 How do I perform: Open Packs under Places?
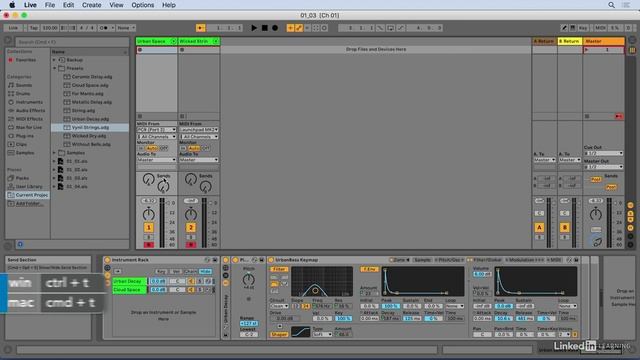(22, 178)
